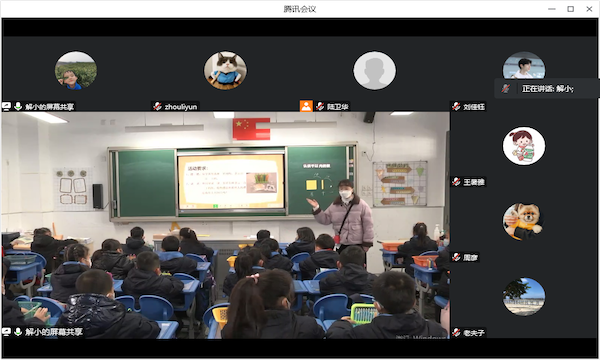This screenshot has width=600, height=360.
Task: Click screen share icon at the bottom of the video
Action: (x=7, y=332)
